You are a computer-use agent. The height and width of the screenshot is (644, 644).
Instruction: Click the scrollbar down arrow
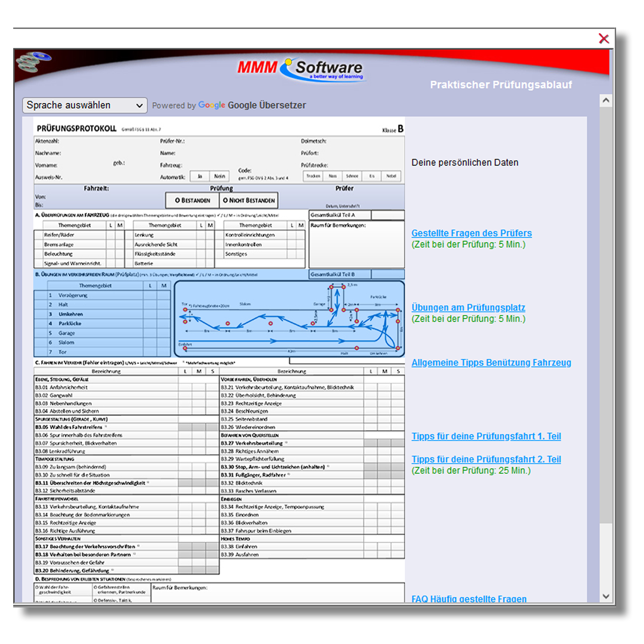tap(606, 596)
